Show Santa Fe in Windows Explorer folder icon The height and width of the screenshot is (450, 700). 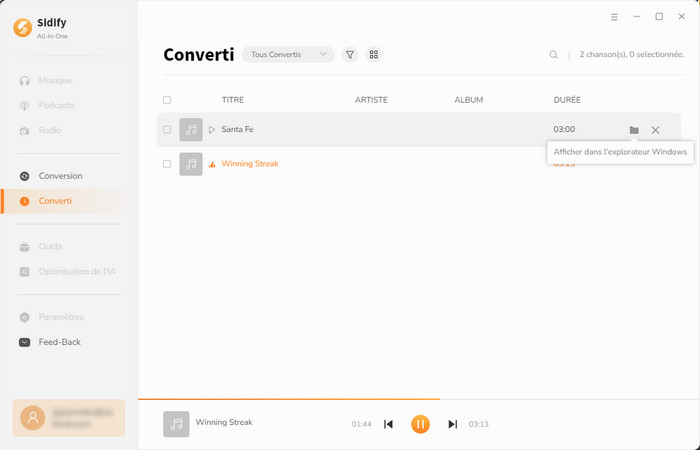tap(634, 130)
